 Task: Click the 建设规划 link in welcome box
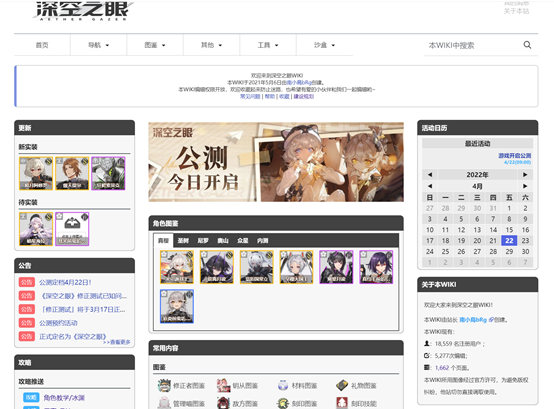(x=303, y=96)
